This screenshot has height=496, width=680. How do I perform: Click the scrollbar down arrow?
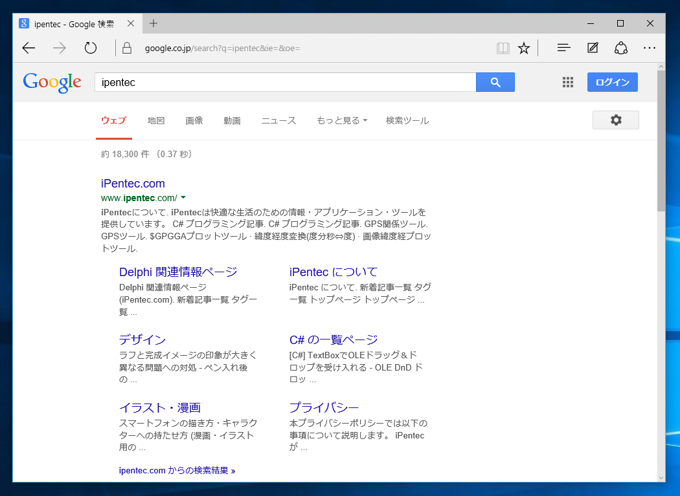661,478
